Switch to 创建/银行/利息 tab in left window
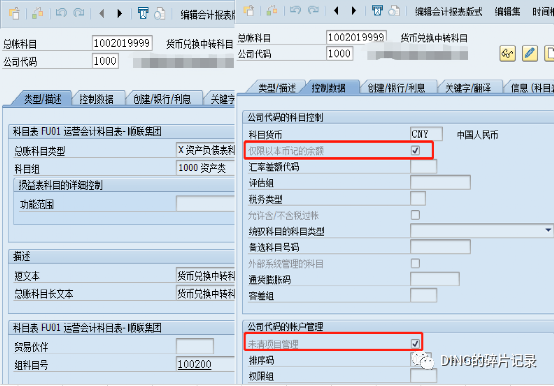 coord(162,99)
